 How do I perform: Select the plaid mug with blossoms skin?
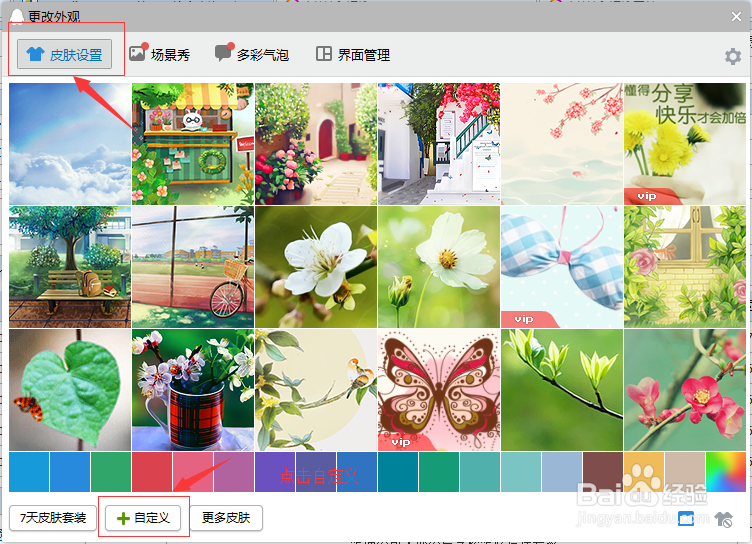tap(193, 390)
